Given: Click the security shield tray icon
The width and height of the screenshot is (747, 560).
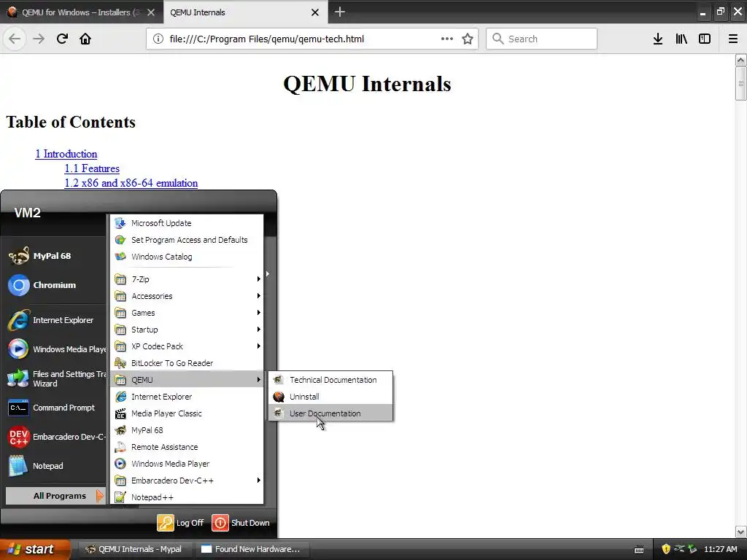Looking at the screenshot, I should pos(666,549).
